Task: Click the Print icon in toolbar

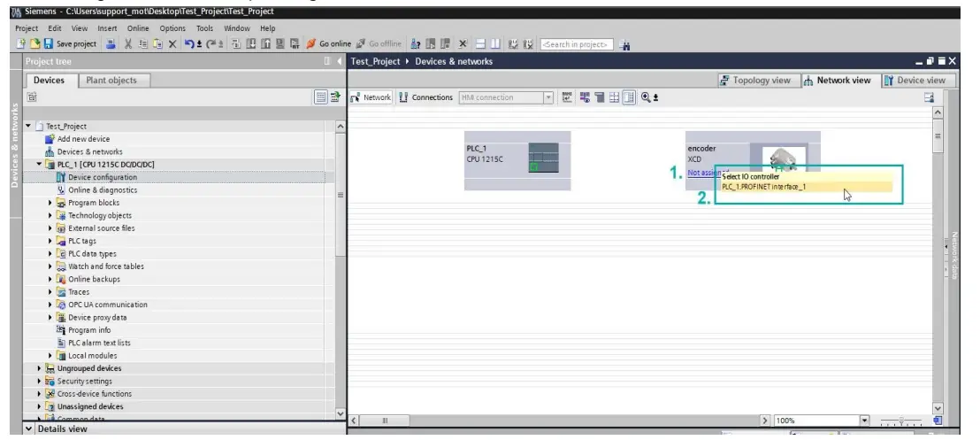Action: coord(111,43)
